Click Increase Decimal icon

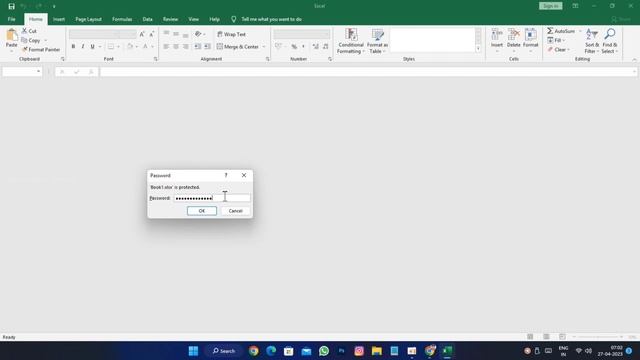pos(316,47)
